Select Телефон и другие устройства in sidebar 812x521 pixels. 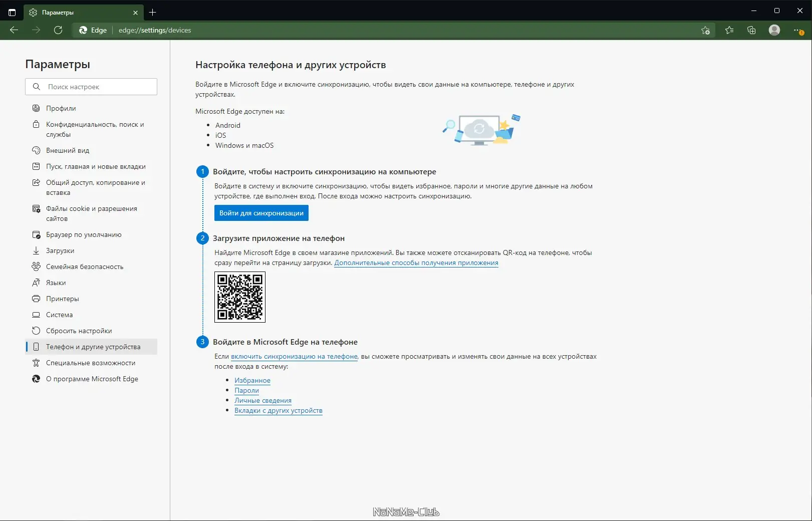click(91, 347)
